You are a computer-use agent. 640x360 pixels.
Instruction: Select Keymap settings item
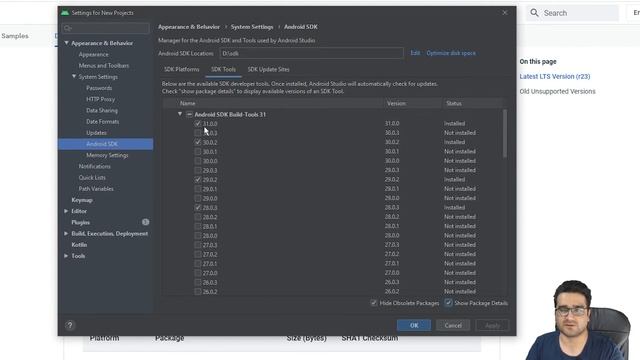pyautogui.click(x=82, y=200)
